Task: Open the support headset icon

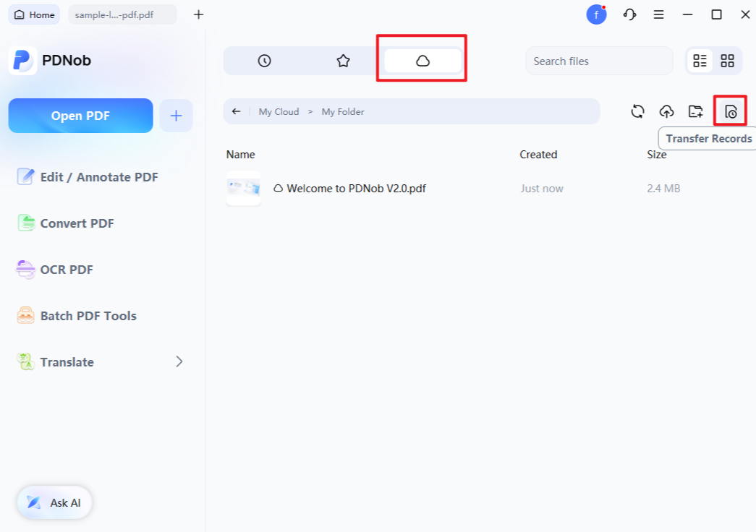Action: point(629,15)
